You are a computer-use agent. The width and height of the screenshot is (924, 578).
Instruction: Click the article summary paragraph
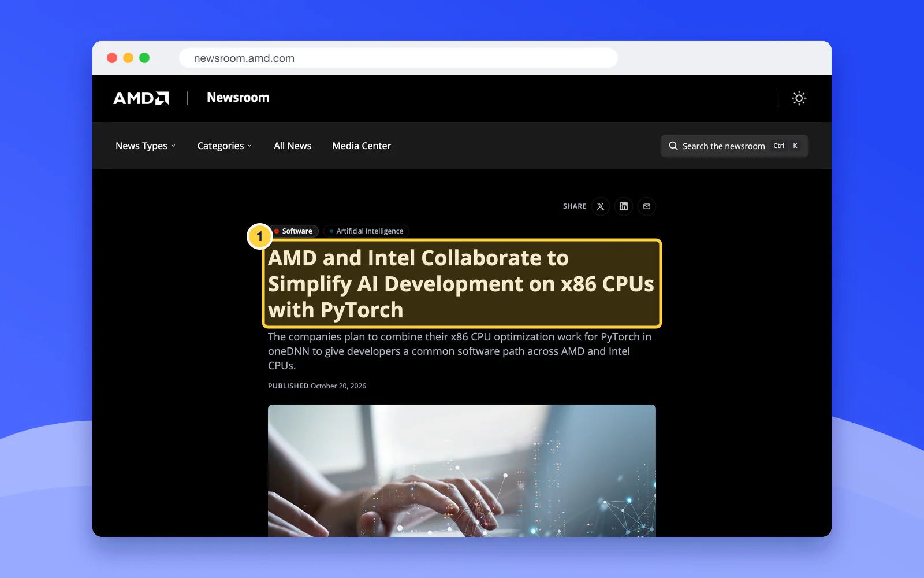point(460,351)
